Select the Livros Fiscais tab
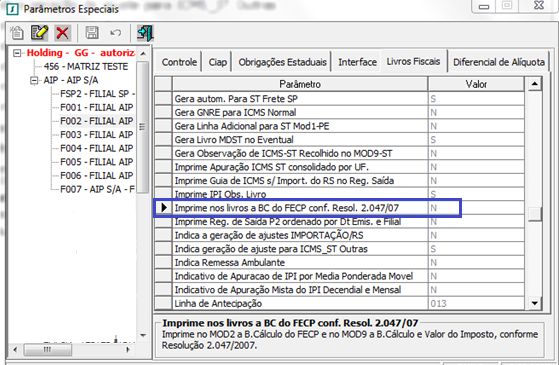This screenshot has width=559, height=365. tap(413, 61)
